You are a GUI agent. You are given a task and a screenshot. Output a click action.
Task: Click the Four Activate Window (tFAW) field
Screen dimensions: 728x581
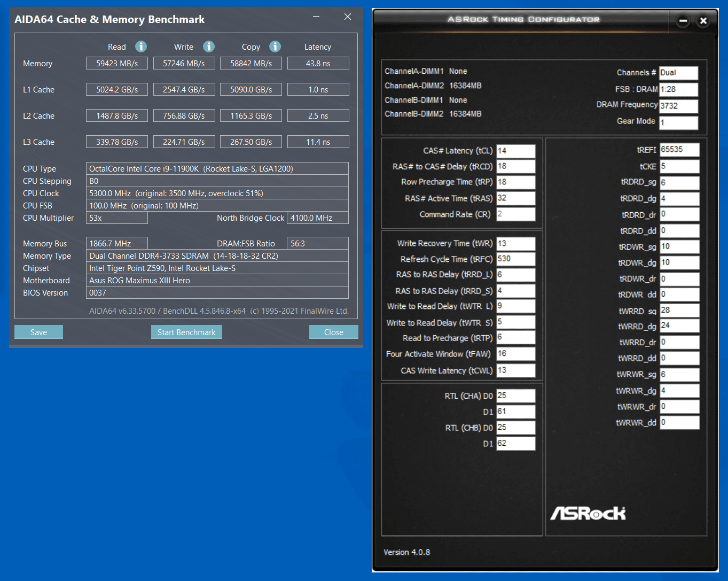pyautogui.click(x=516, y=354)
